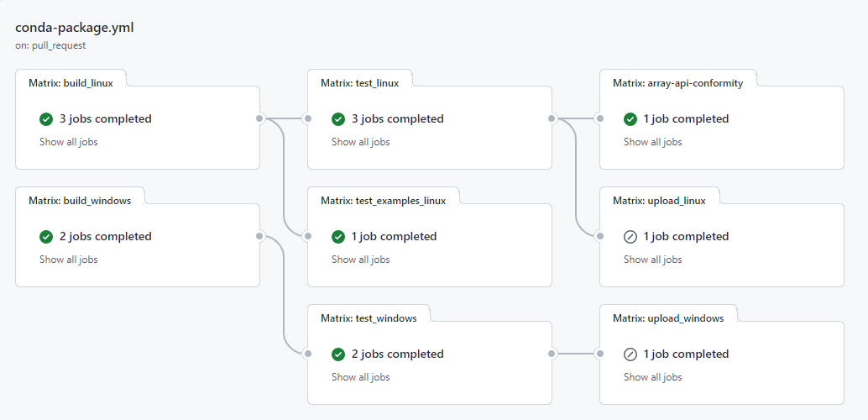868x420 pixels.
Task: Expand Show all jobs under array-api-conformity
Action: (x=652, y=142)
